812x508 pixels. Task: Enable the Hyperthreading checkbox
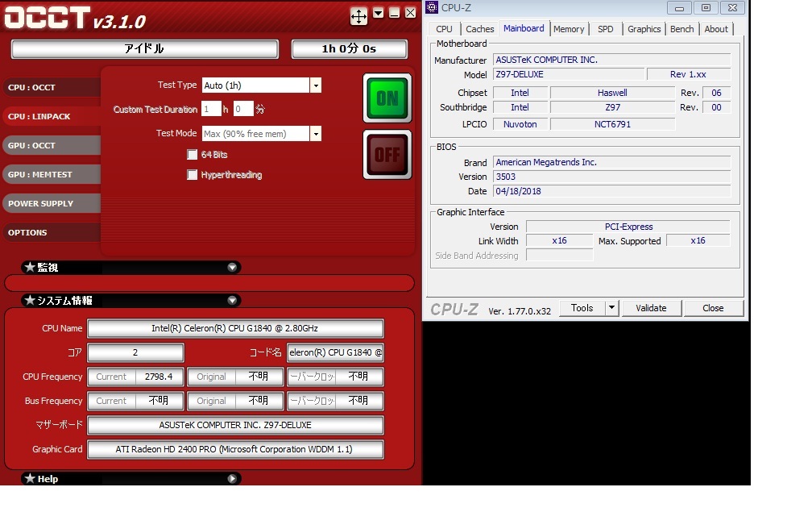[193, 175]
